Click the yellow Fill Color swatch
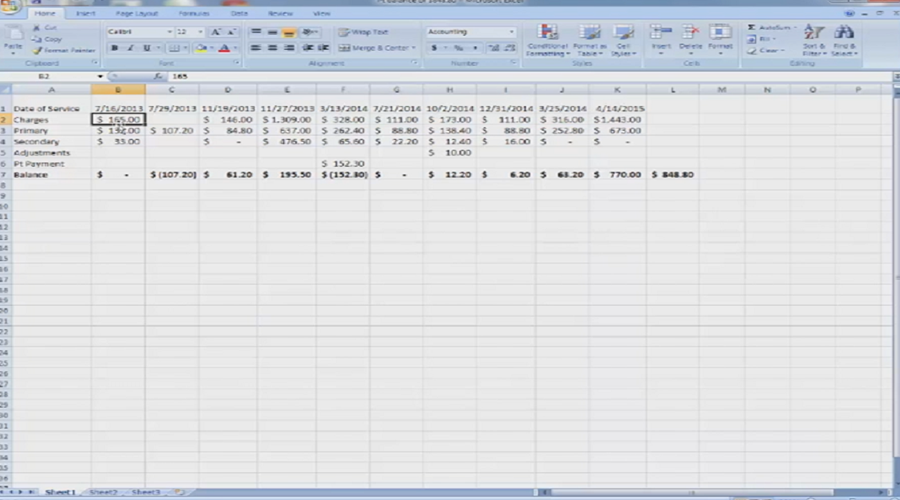 tap(201, 48)
